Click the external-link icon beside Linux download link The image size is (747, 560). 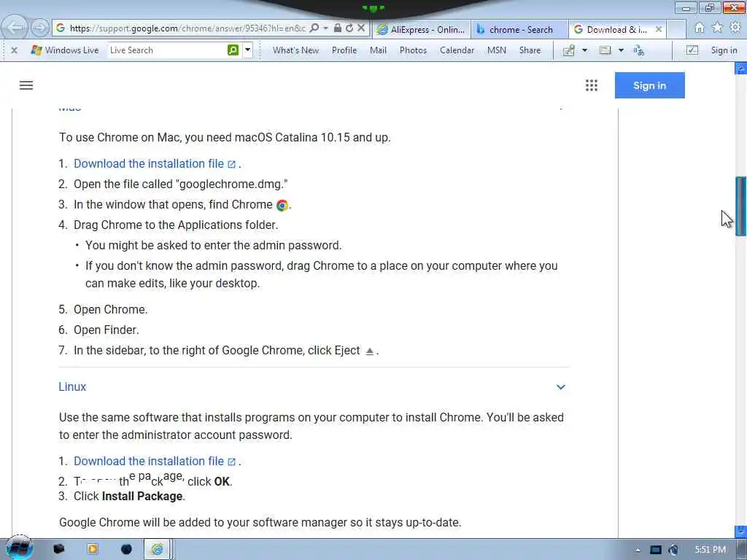[x=231, y=462]
